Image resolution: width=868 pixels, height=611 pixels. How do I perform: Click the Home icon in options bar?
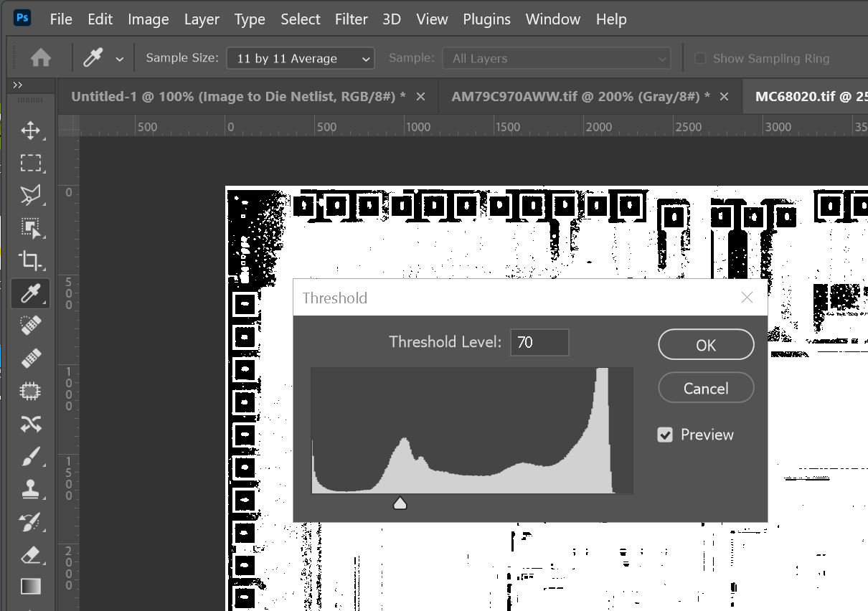[41, 58]
